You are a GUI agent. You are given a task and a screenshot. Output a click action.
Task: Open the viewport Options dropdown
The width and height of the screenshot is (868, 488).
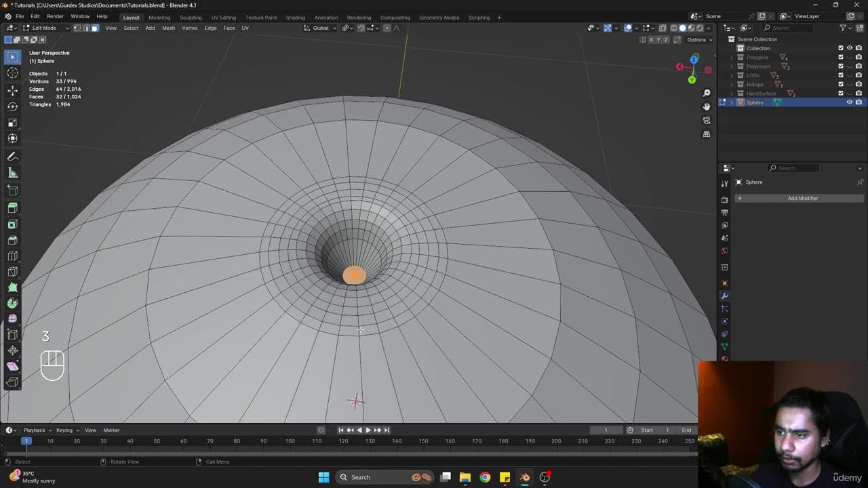[698, 40]
